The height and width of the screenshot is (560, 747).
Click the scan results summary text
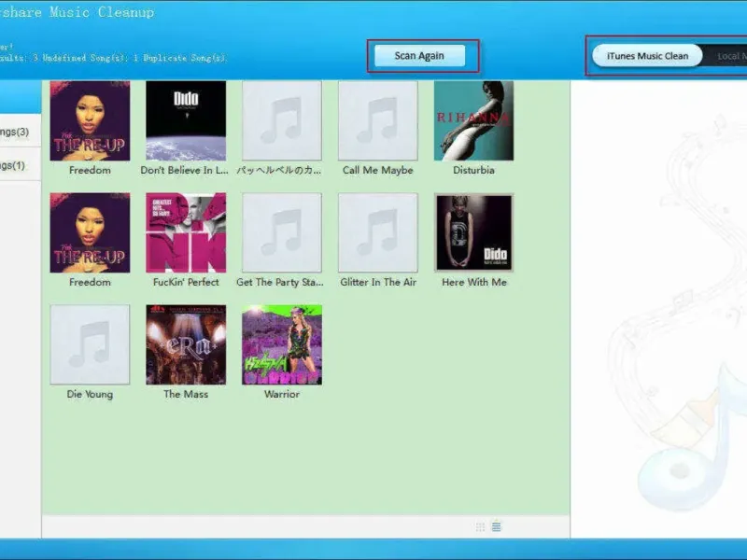coord(113,58)
